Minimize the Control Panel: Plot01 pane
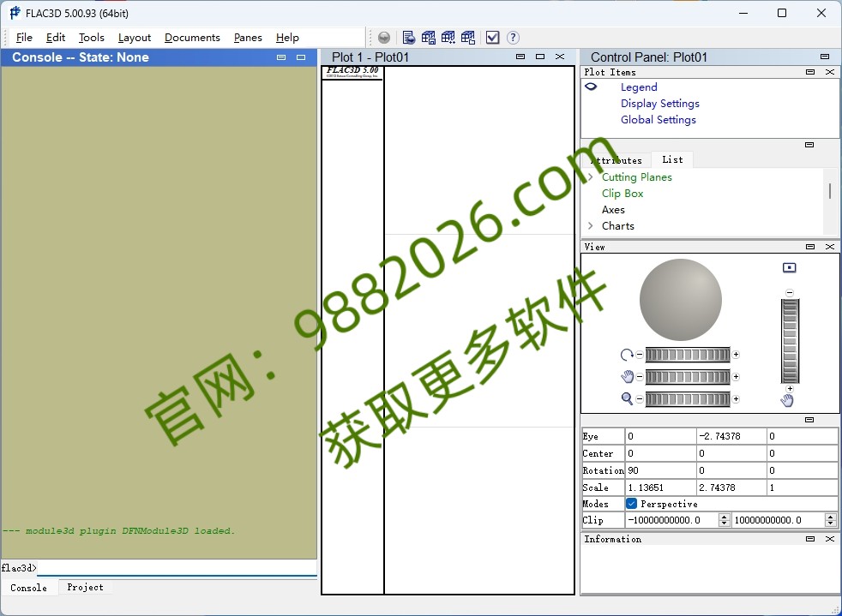842x616 pixels. click(825, 57)
